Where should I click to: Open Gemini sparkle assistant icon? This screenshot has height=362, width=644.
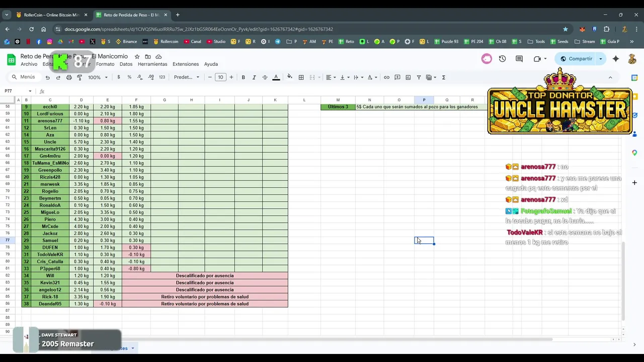[616, 59]
